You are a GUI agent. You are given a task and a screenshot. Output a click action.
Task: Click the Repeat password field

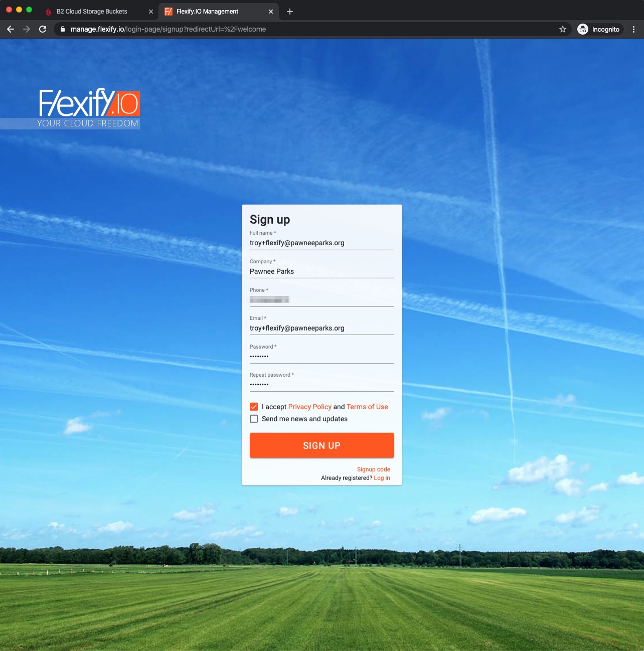tap(322, 385)
